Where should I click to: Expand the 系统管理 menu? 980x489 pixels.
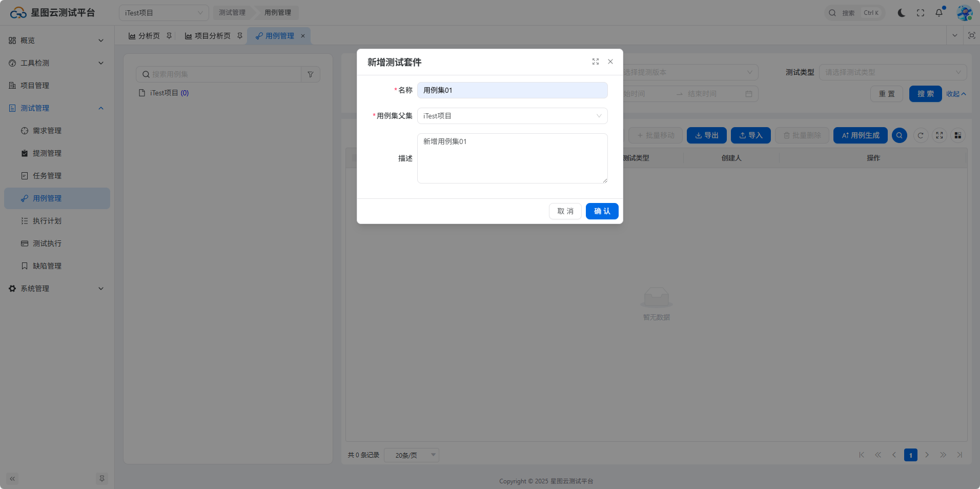56,289
